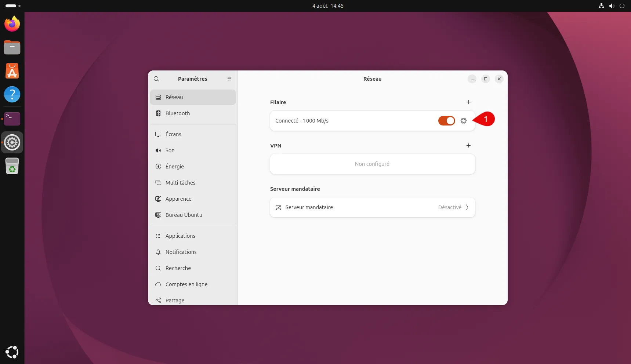The width and height of the screenshot is (631, 364).
Task: Click the Énergie power icon
Action: (158, 167)
